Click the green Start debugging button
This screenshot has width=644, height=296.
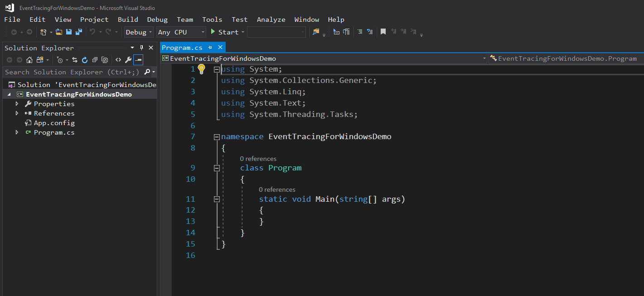point(225,32)
